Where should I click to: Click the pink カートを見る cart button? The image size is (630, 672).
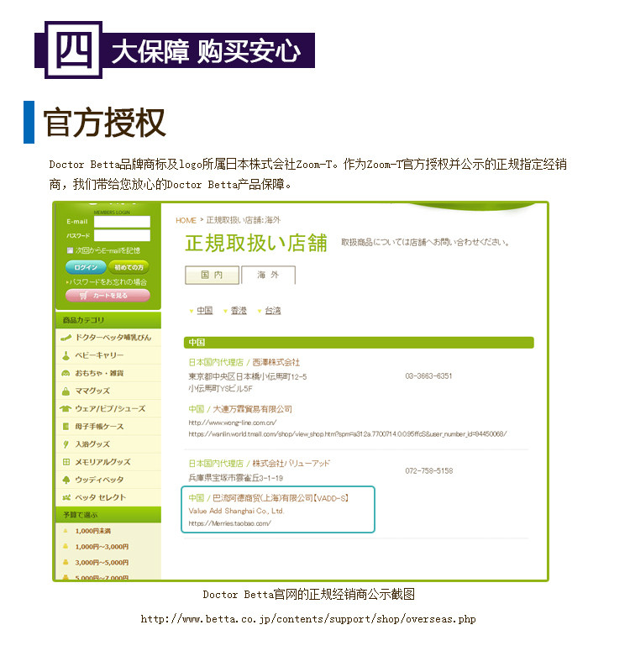coord(108,296)
